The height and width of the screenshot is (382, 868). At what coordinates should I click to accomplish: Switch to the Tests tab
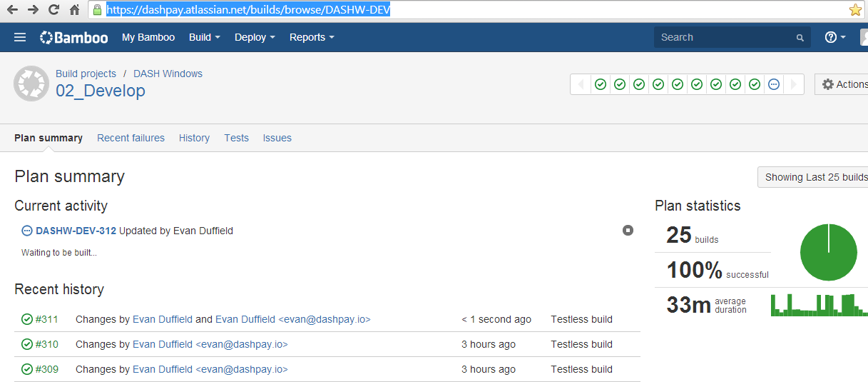[x=236, y=138]
